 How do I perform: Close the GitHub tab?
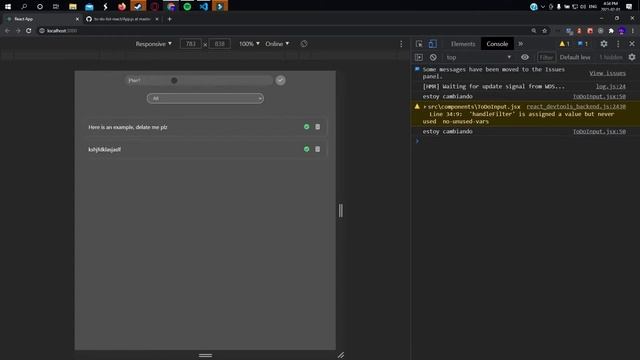click(157, 19)
